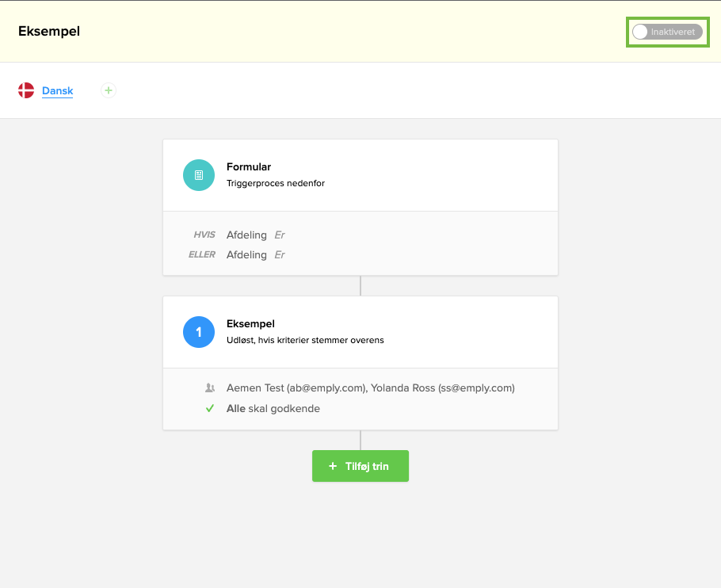
Task: Click the approvers people icon
Action: pyautogui.click(x=210, y=388)
